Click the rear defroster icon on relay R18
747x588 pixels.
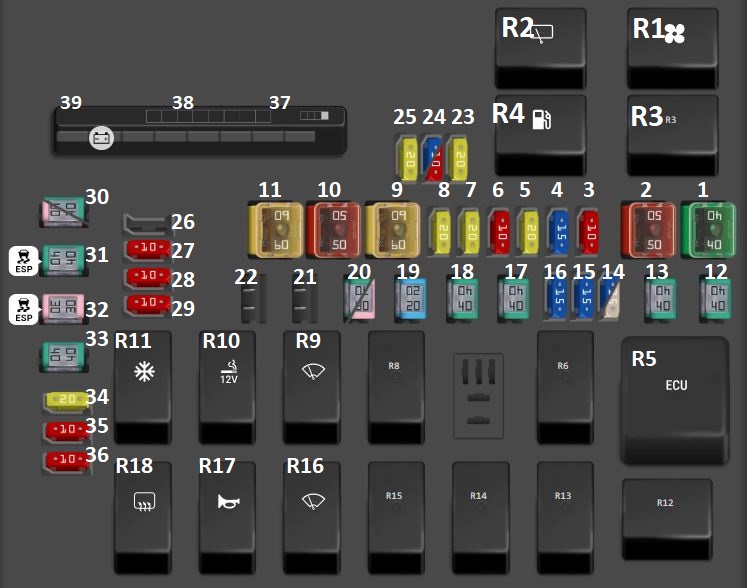145,502
